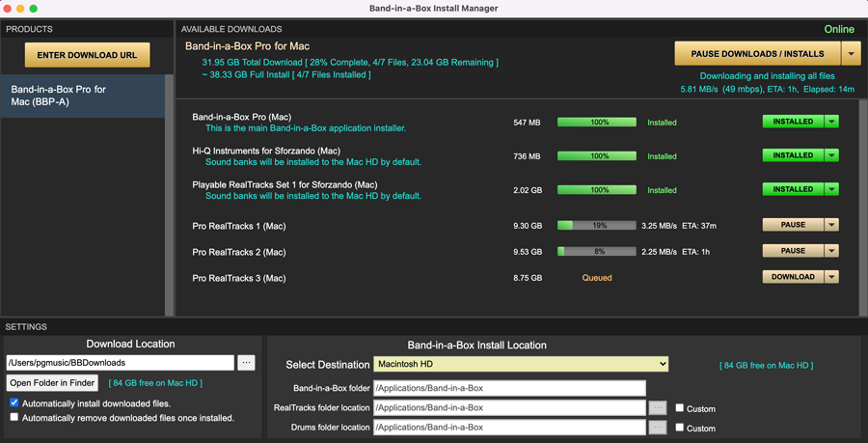
Task: Click the 84 GB free text under Download Location
Action: pyautogui.click(x=155, y=383)
